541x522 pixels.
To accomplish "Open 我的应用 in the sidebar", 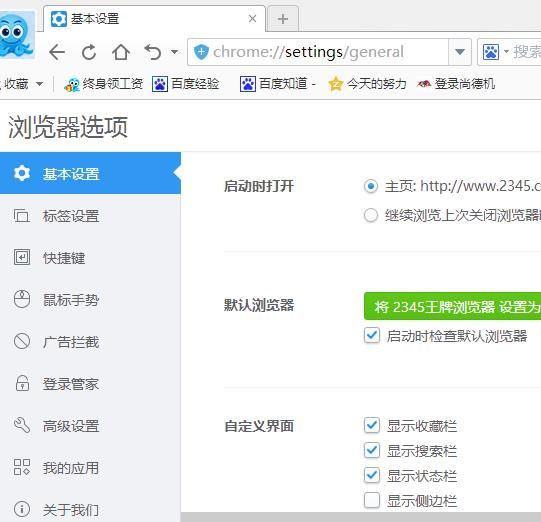I will click(90, 467).
